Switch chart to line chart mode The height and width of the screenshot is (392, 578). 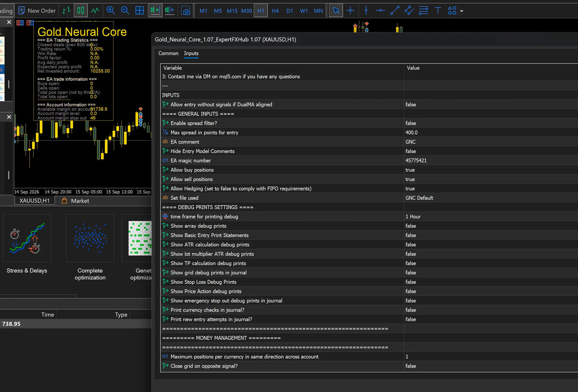coord(95,10)
